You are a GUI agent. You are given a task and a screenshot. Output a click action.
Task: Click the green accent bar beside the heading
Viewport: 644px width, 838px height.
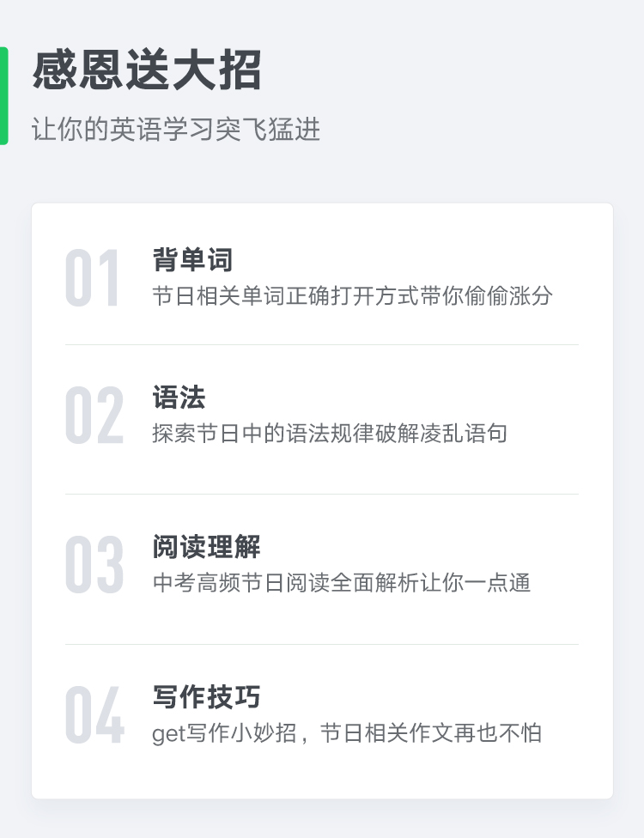pos(3,95)
